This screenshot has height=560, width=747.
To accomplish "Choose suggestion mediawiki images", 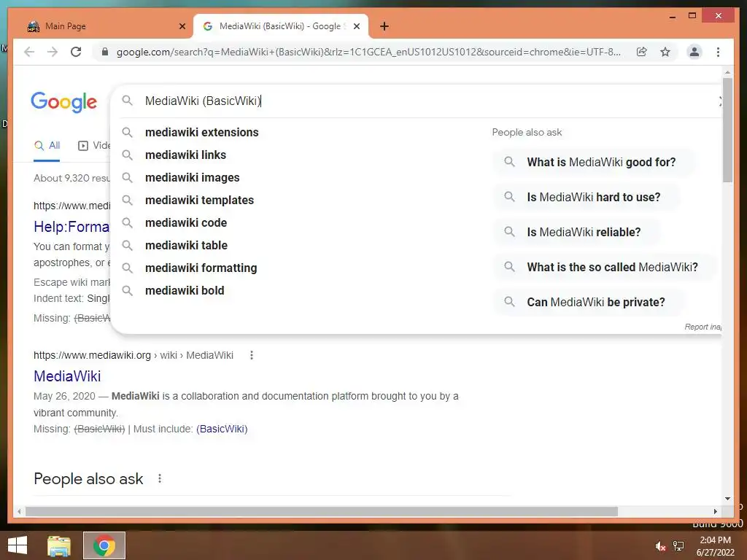I will [x=193, y=178].
